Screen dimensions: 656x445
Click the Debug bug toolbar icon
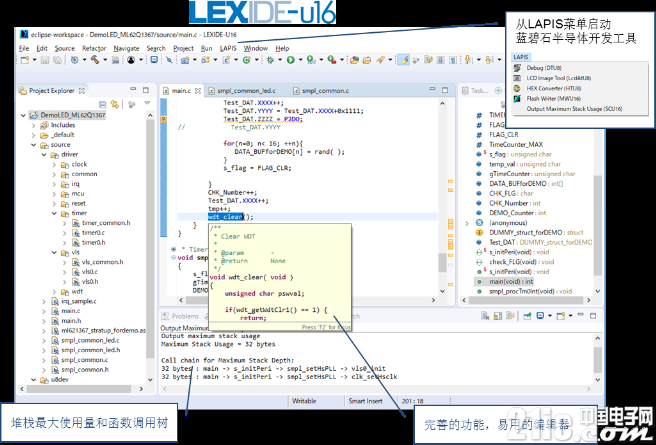point(270,60)
